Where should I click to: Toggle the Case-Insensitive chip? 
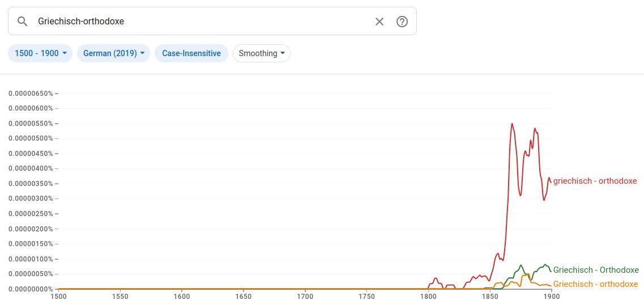tap(191, 53)
